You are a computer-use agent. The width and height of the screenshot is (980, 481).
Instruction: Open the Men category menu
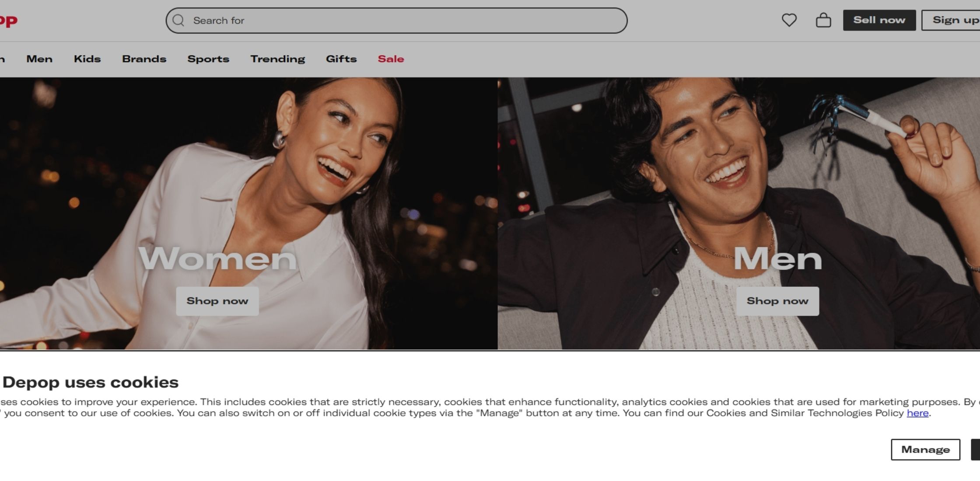pyautogui.click(x=39, y=59)
